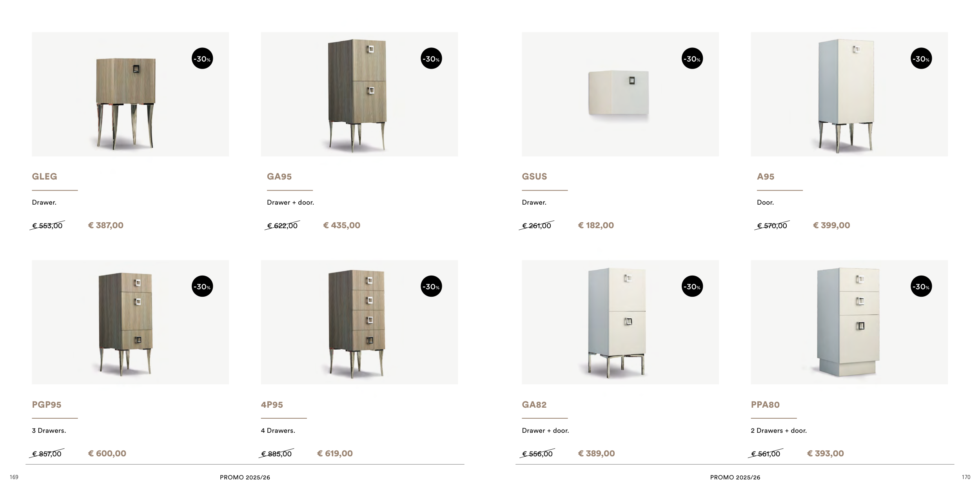Click the -30% badge on the PGP95 image
The width and height of the screenshot is (980, 490).
click(x=202, y=287)
